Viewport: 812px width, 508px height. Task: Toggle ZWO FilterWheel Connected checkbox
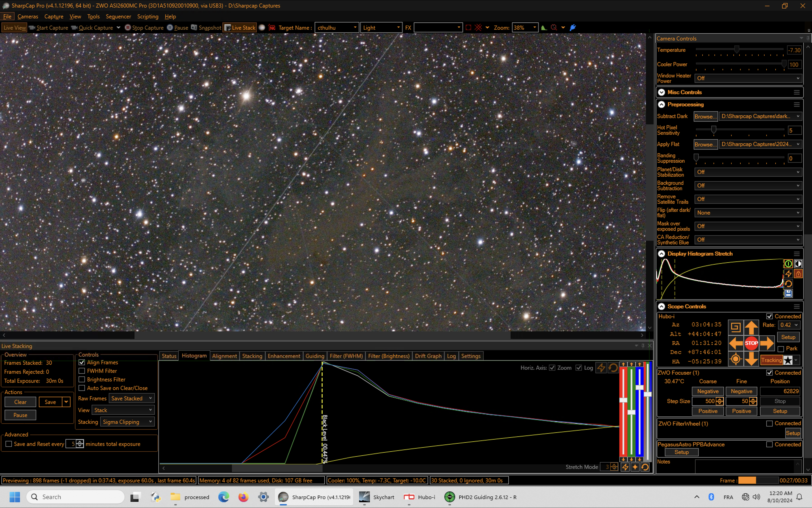tap(769, 424)
